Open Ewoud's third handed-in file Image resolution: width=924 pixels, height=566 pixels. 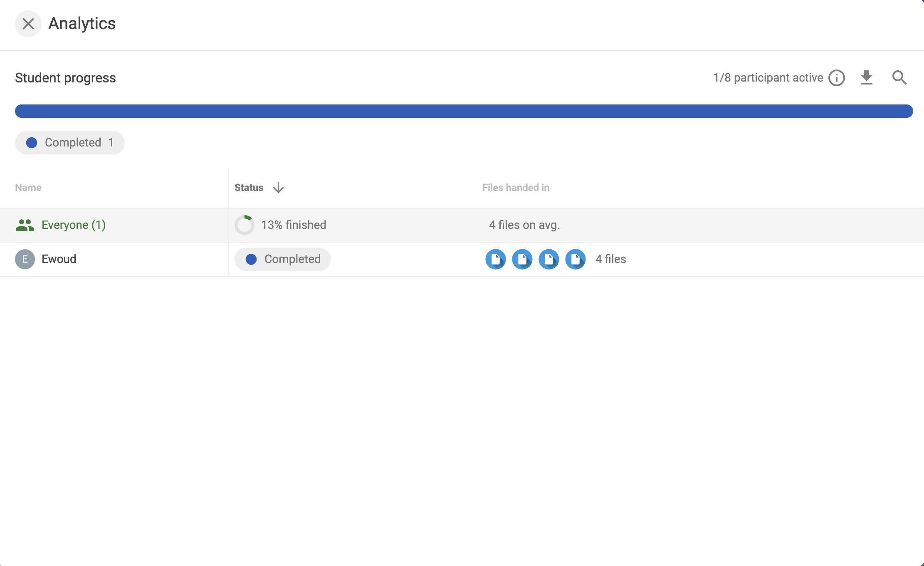(x=549, y=259)
